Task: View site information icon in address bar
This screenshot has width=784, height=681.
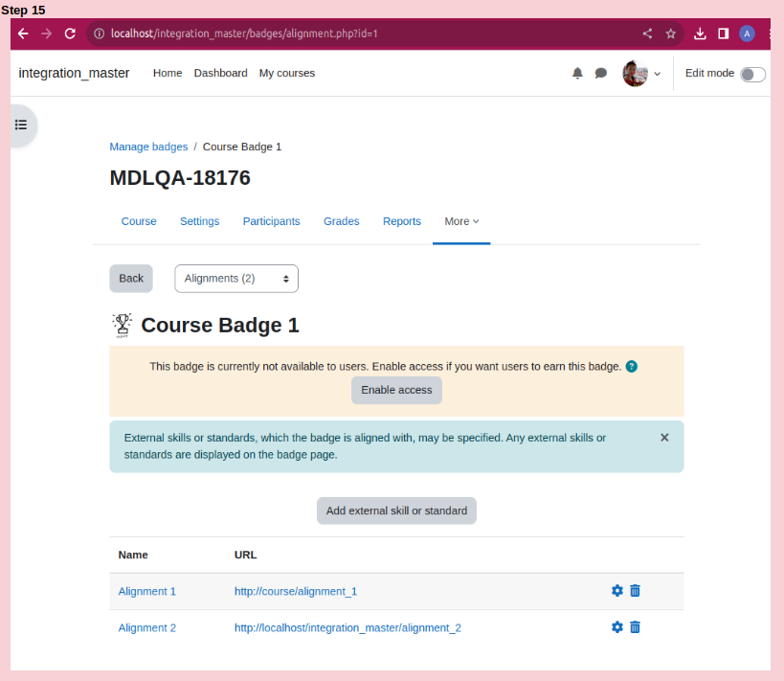Action: [99, 34]
